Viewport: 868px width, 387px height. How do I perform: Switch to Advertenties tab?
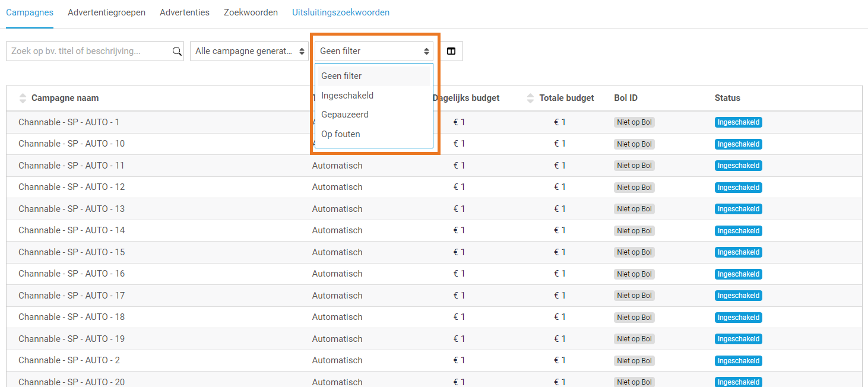click(185, 12)
